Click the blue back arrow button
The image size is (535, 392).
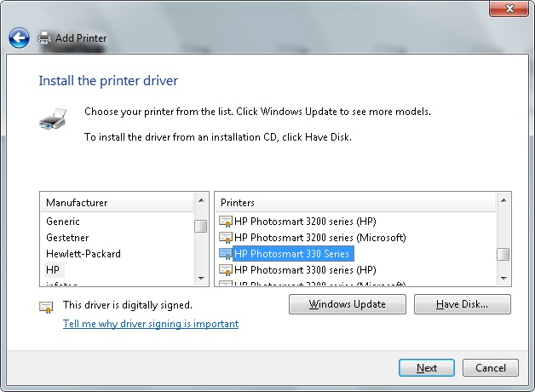[19, 37]
